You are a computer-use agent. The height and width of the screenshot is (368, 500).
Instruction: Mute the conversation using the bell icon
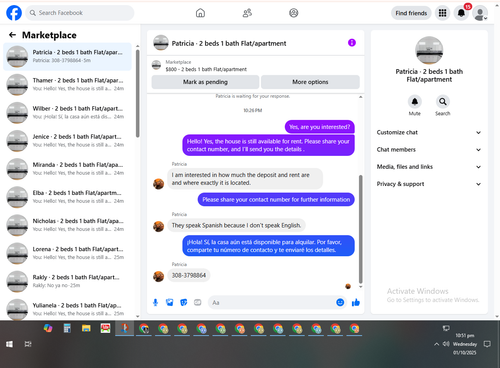(x=415, y=101)
